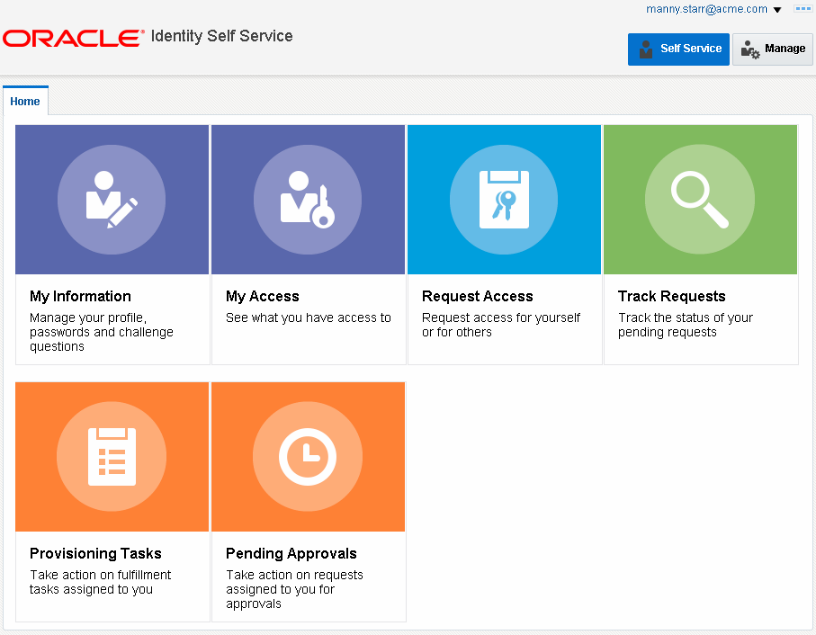Click the Pending Approvals clock icon

point(308,457)
